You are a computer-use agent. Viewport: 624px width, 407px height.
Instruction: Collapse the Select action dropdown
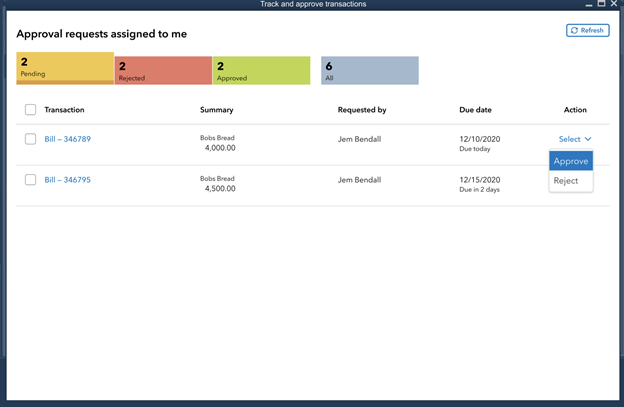575,139
